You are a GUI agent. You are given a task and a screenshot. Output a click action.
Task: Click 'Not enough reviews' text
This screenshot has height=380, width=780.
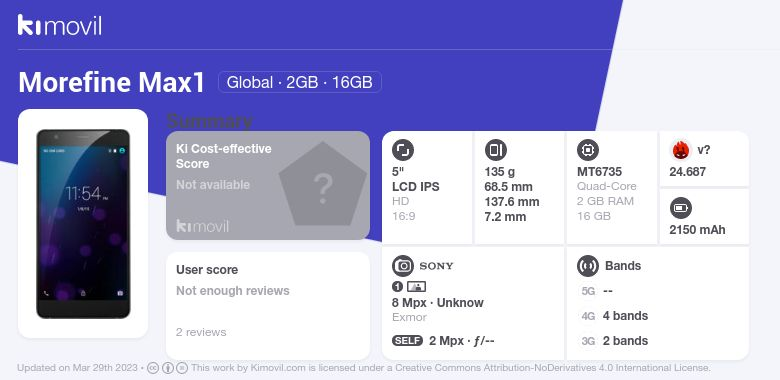pyautogui.click(x=233, y=290)
